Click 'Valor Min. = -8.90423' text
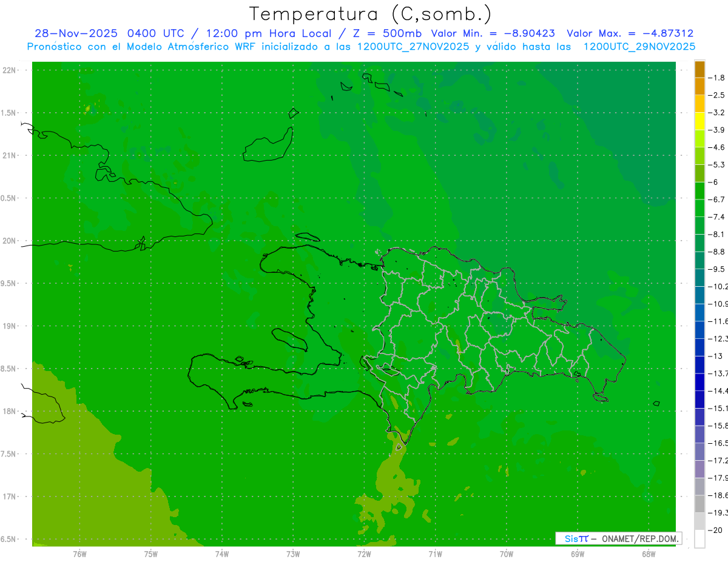 coord(493,33)
